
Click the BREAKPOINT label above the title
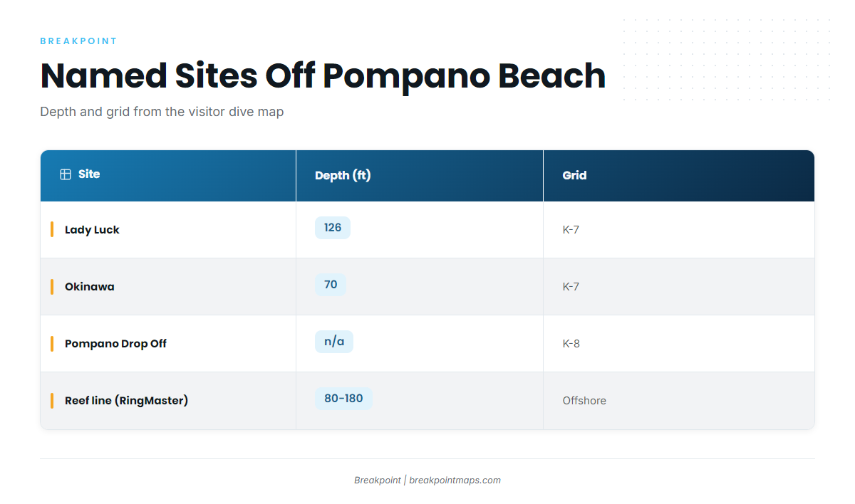point(78,41)
